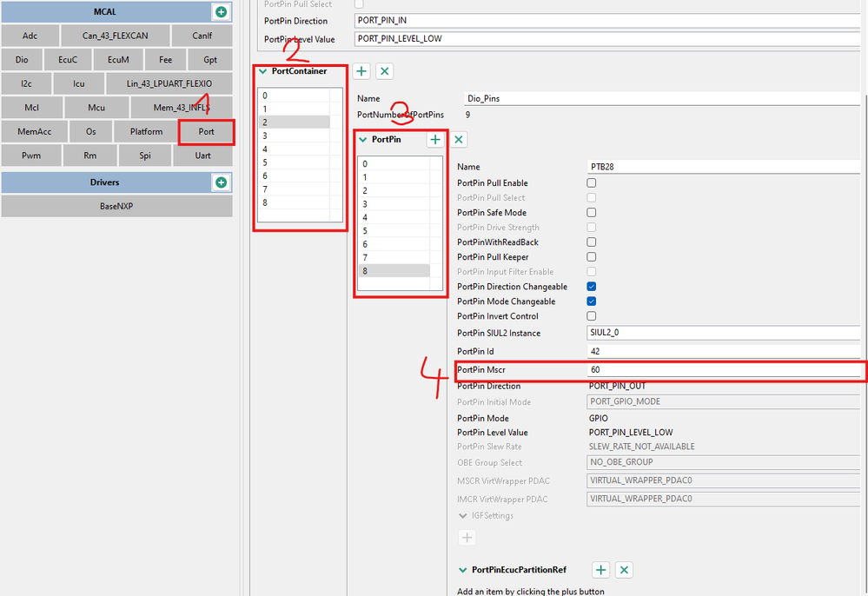Select PortPin entry 0 in list

(394, 164)
